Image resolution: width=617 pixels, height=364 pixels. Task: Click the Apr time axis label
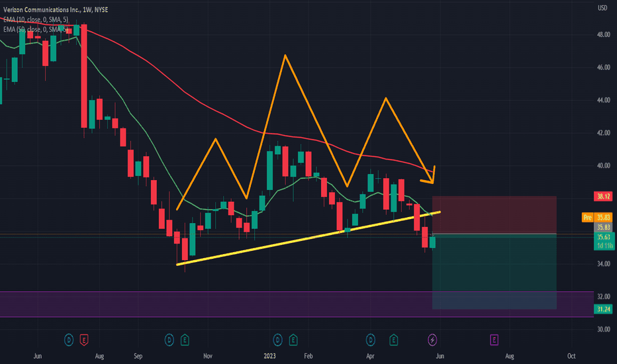click(x=370, y=356)
